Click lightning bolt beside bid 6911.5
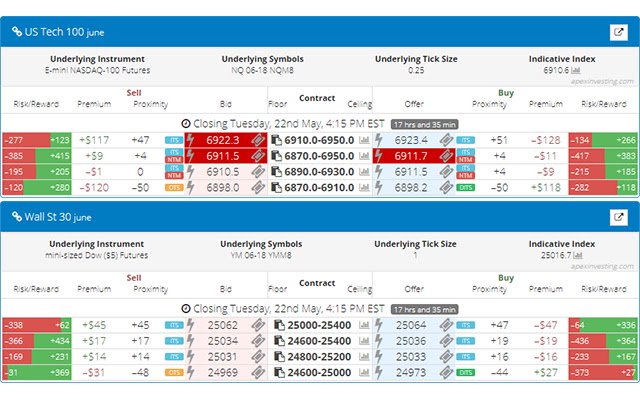 tap(190, 156)
